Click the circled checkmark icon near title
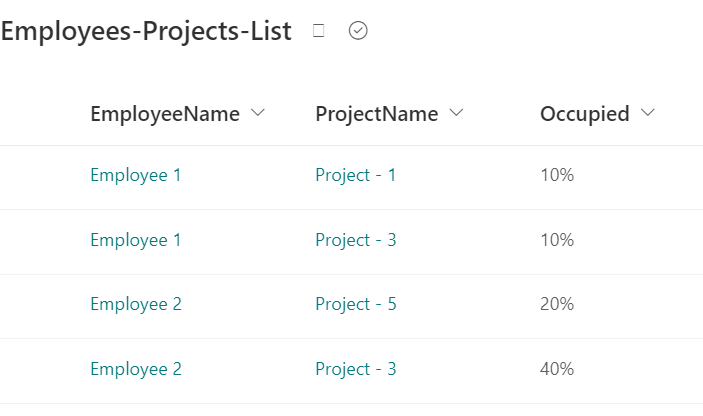This screenshot has width=703, height=416. coord(358,31)
